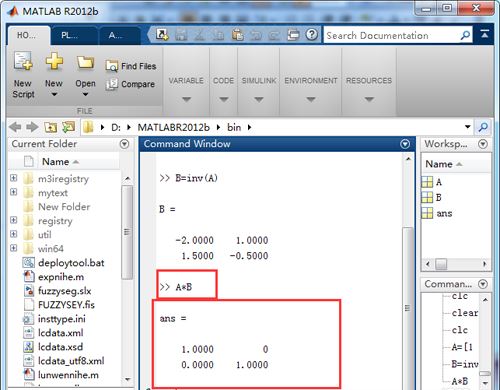
Task: Open Command Window actions menu
Action: click(405, 144)
